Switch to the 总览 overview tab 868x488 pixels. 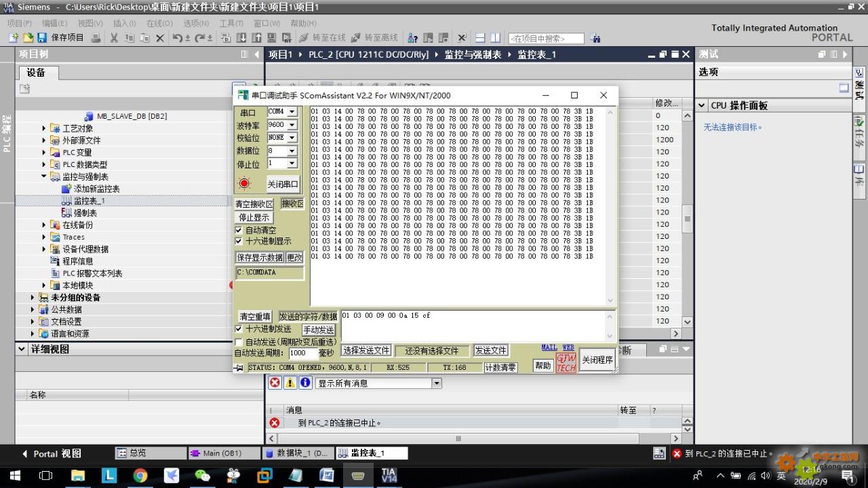(151, 453)
